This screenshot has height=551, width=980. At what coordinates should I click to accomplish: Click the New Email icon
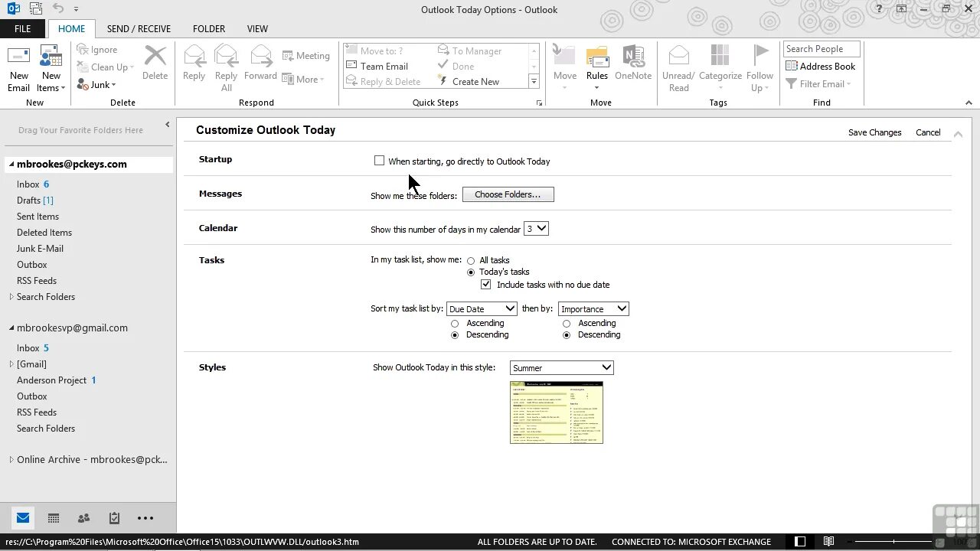[18, 57]
